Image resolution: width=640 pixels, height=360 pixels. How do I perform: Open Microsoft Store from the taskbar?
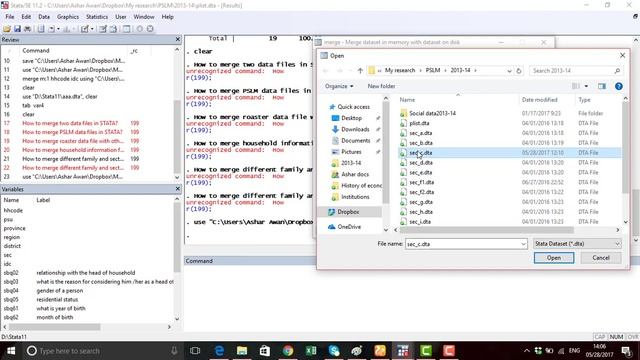pos(265,351)
